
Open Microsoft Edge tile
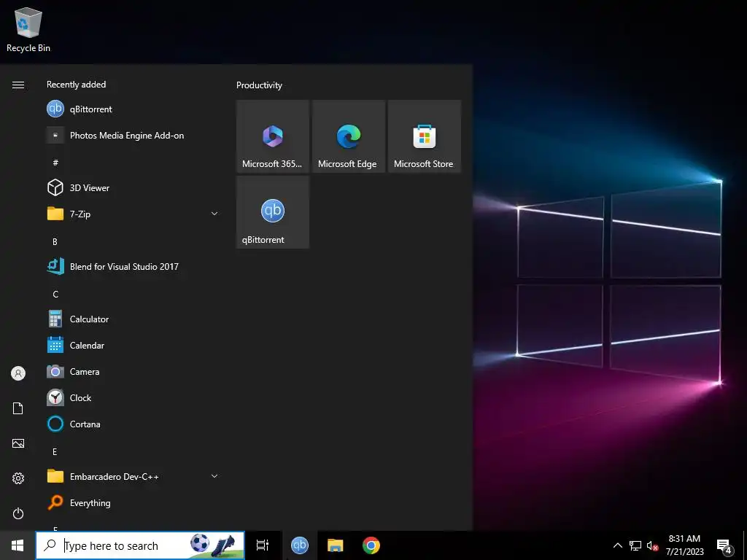[x=349, y=136]
